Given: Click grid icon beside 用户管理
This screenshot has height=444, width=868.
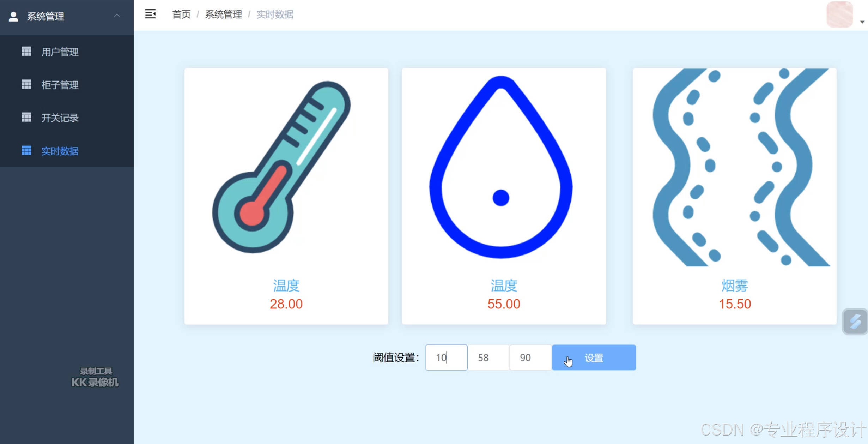Looking at the screenshot, I should pos(26,52).
